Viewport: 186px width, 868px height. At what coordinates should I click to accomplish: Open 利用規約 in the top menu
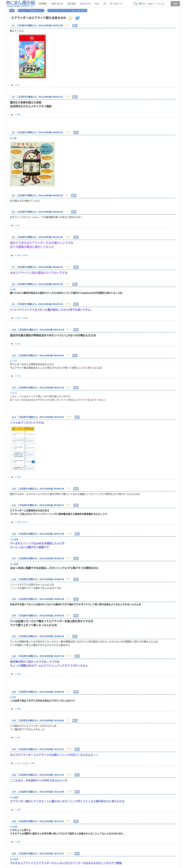tap(43, 4)
